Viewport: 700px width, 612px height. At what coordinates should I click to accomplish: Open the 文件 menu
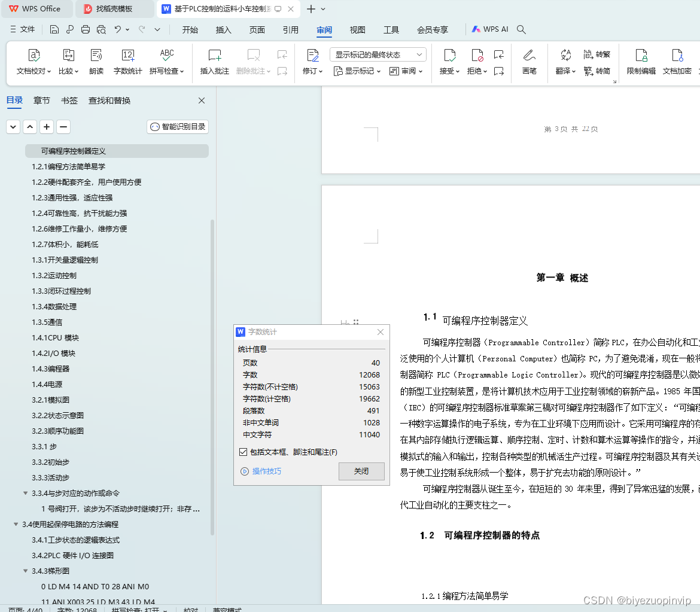(22, 29)
